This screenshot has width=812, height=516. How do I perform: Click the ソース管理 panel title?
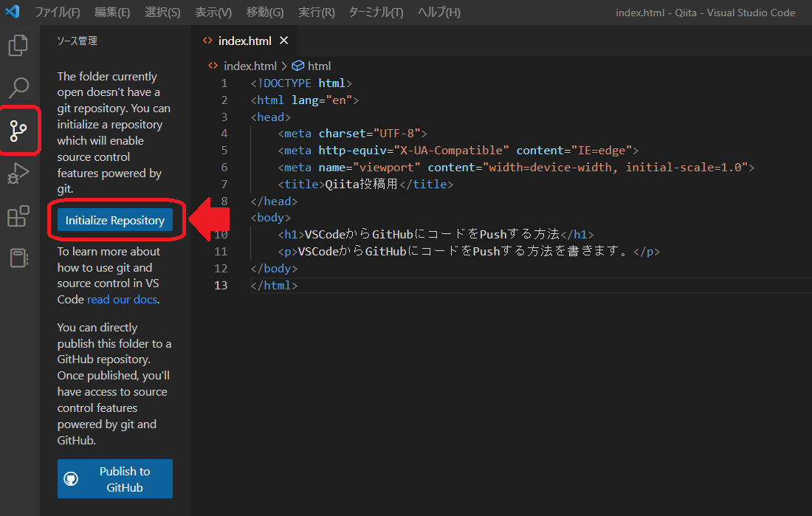click(78, 41)
